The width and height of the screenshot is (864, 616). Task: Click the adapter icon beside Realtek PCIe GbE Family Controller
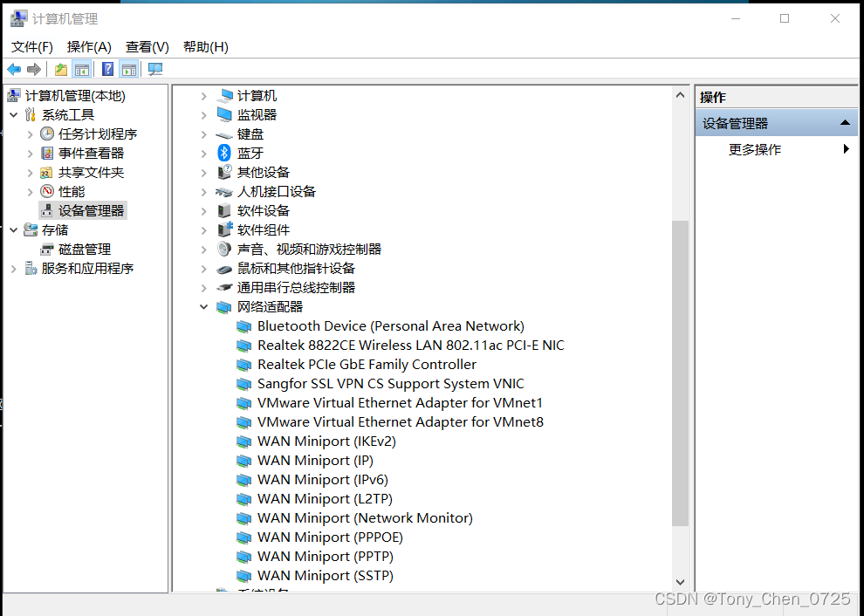[x=243, y=365]
